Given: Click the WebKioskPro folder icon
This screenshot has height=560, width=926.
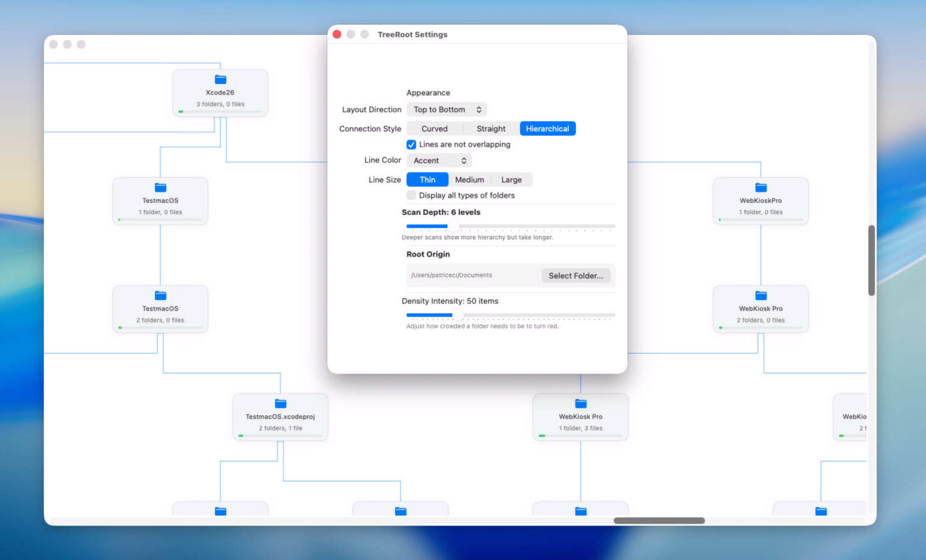Looking at the screenshot, I should pos(761,188).
